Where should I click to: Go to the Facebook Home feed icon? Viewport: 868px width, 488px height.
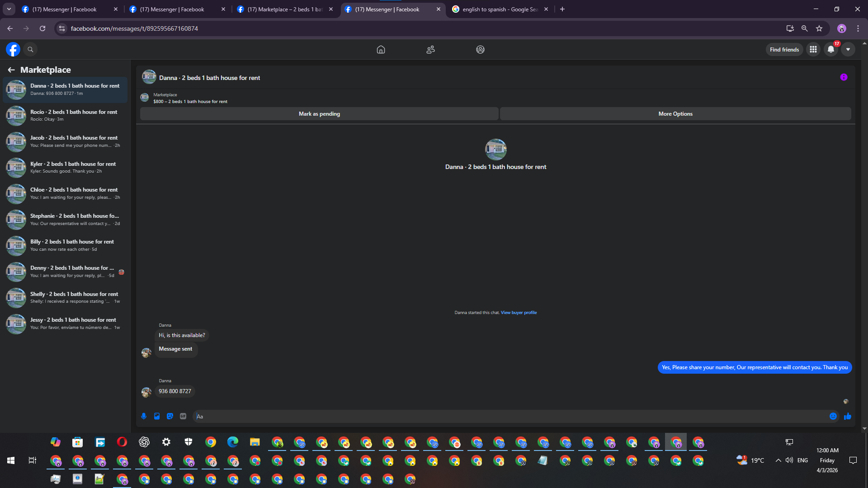pyautogui.click(x=381, y=50)
